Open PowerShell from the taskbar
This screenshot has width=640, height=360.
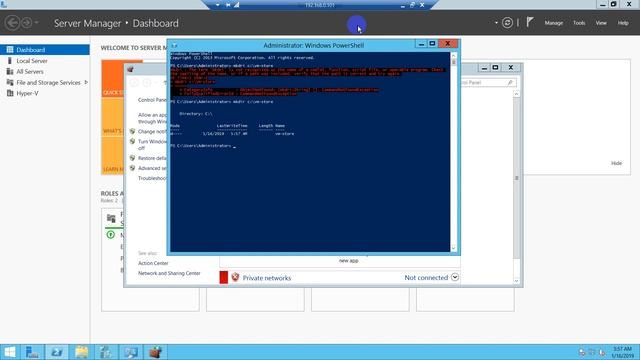[57, 352]
